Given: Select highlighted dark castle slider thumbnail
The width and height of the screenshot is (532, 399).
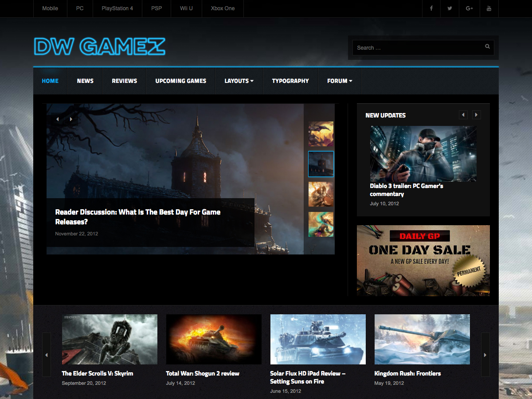Looking at the screenshot, I should tap(321, 164).
